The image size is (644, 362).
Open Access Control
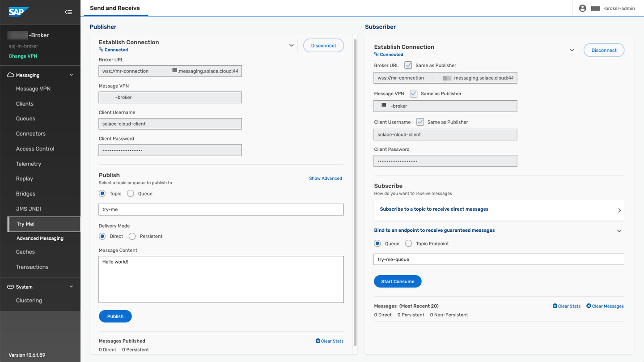[x=35, y=149]
